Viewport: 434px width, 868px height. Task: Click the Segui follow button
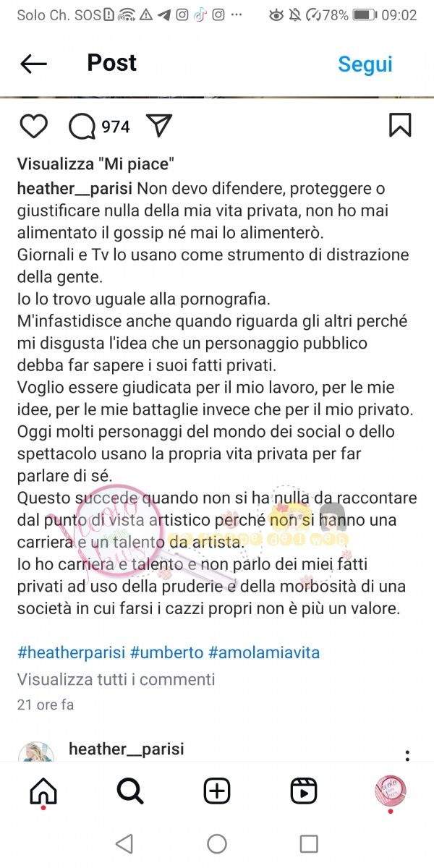pos(365,64)
